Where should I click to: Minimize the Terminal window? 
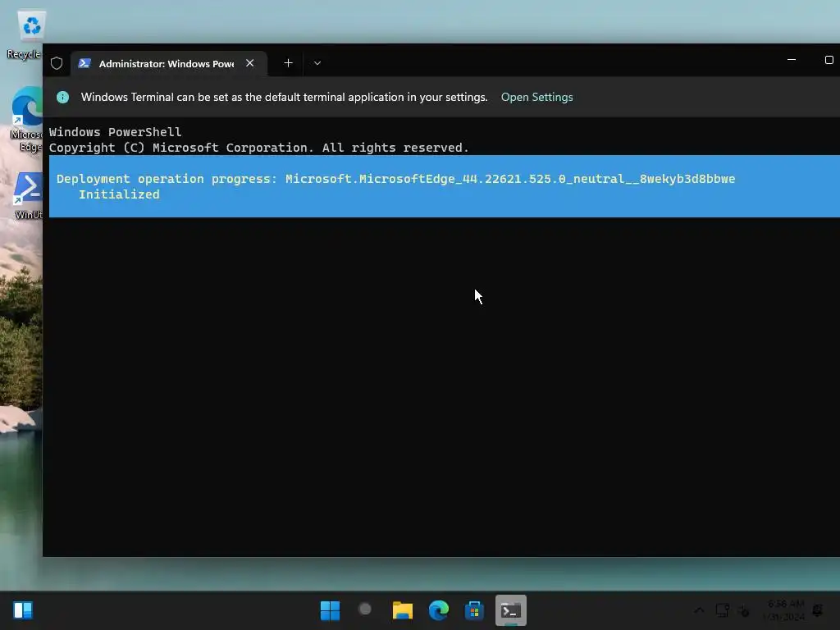792,59
